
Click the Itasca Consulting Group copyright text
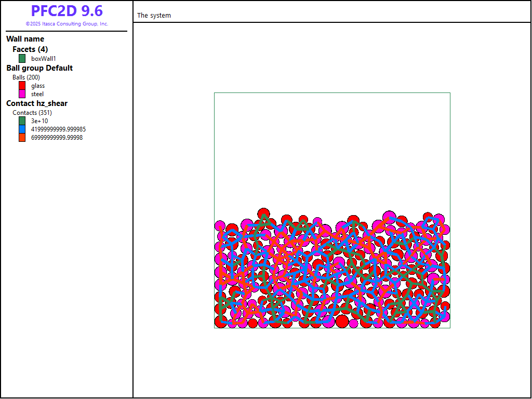coord(66,24)
